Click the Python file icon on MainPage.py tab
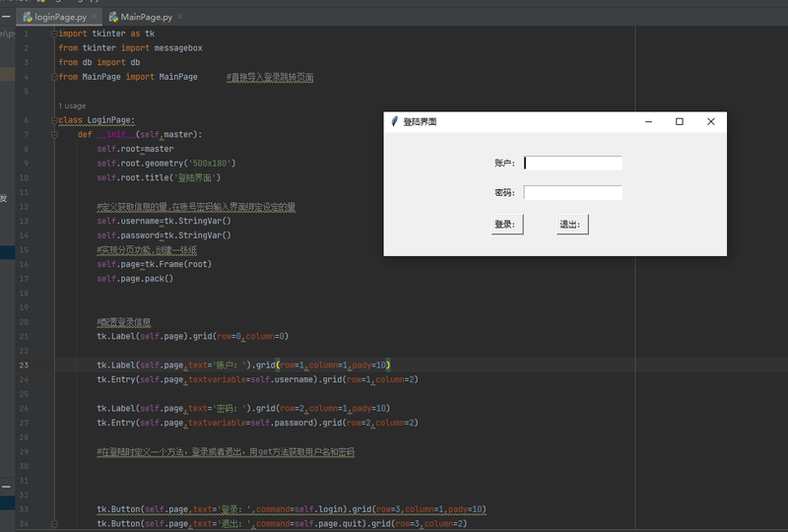This screenshot has width=788, height=532. click(113, 17)
